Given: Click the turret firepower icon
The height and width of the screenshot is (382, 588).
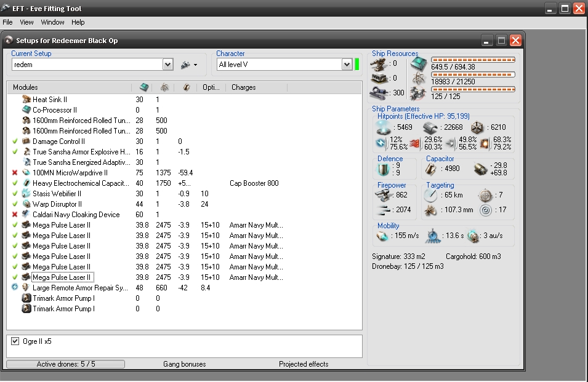Looking at the screenshot, I should (384, 195).
